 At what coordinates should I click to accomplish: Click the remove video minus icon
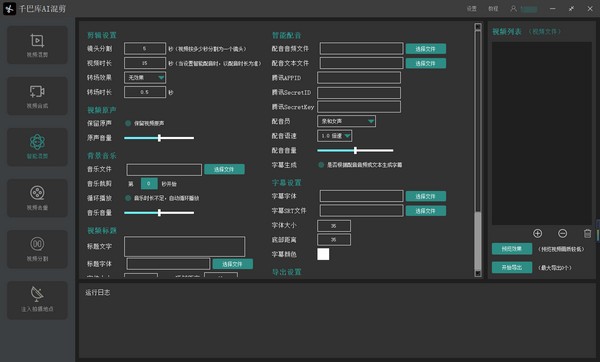(x=562, y=233)
